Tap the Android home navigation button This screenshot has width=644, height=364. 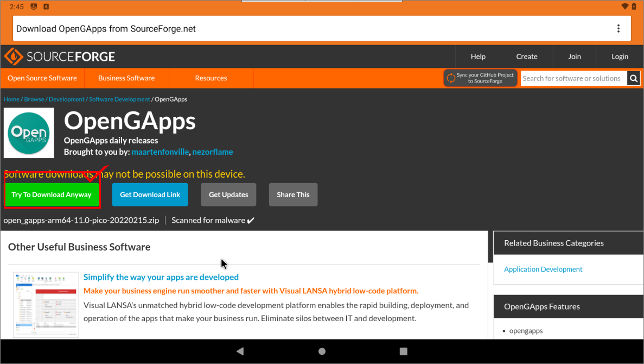click(322, 351)
